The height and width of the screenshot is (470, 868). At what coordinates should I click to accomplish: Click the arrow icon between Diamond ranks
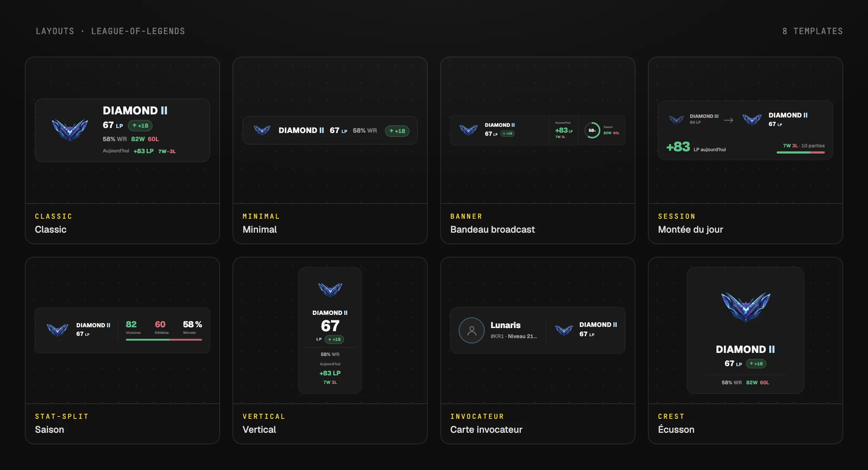(728, 120)
